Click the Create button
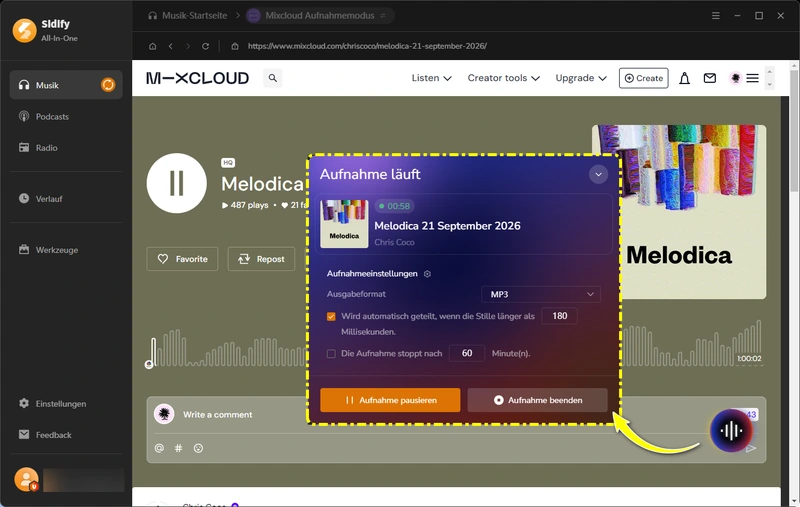Viewport: 800px width, 507px height. [x=643, y=78]
